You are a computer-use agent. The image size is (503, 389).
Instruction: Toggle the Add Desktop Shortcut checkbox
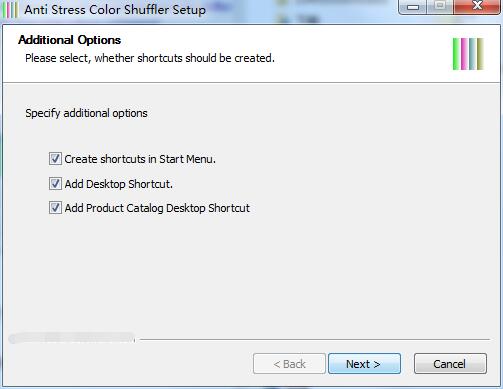(x=55, y=184)
